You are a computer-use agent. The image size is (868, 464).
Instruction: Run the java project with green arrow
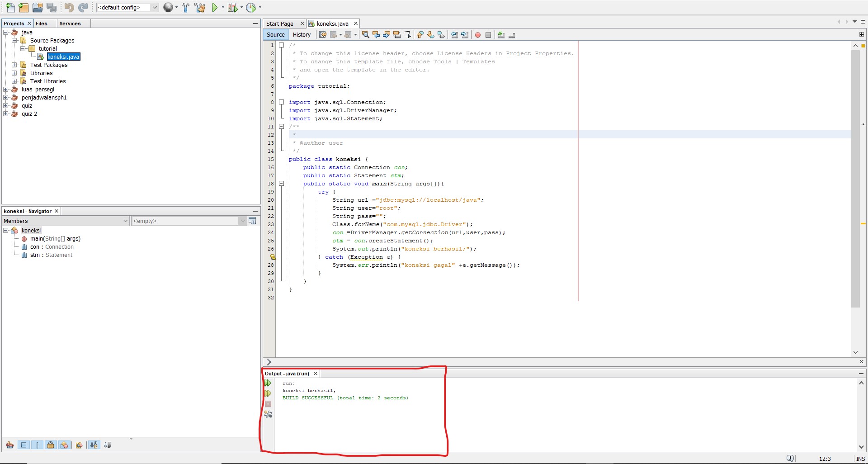point(214,7)
